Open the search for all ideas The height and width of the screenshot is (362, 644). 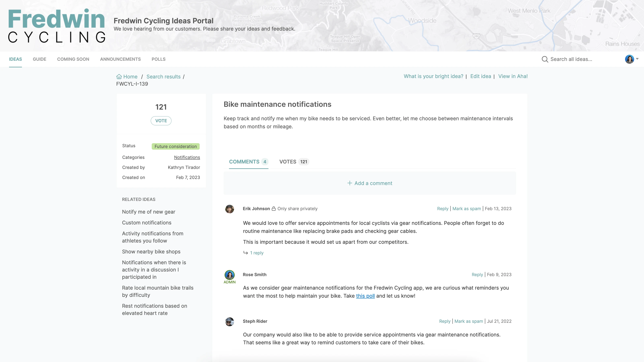pos(545,59)
